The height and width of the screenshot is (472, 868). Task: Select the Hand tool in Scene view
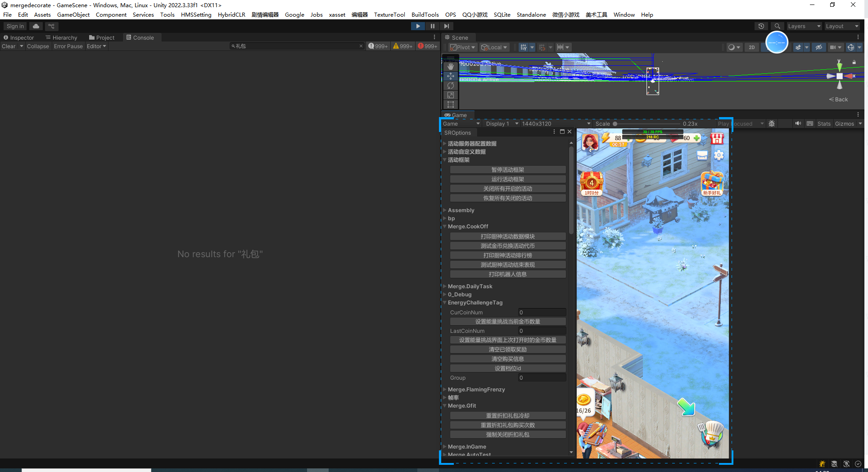(x=450, y=66)
